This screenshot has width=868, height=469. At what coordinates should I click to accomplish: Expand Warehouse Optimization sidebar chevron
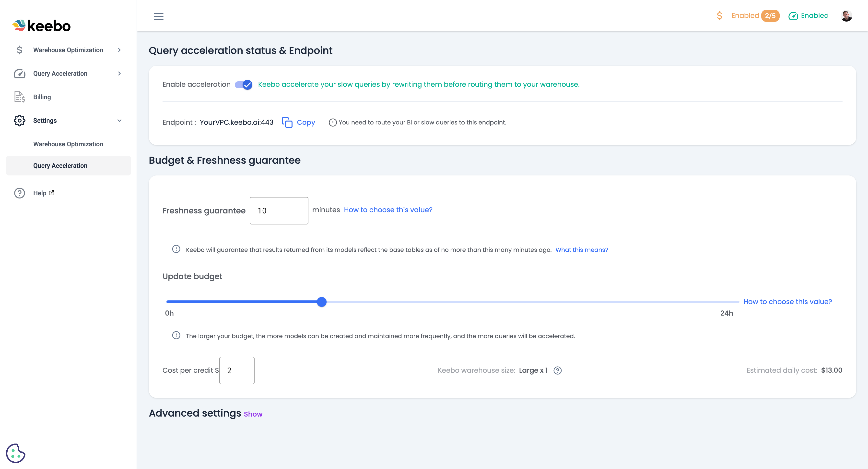click(119, 50)
